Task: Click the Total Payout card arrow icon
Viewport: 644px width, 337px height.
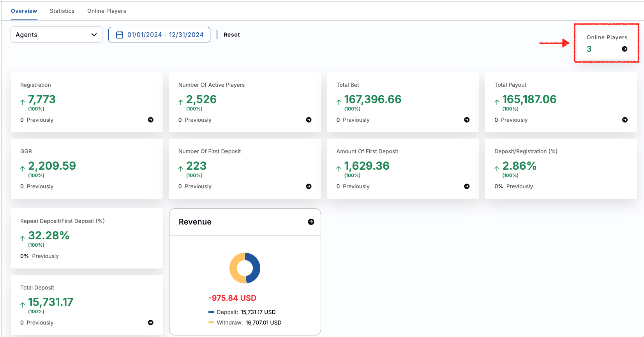Action: (625, 120)
